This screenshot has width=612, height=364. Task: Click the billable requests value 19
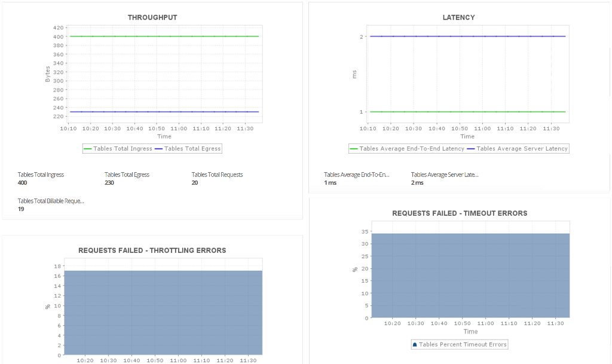pyautogui.click(x=21, y=209)
